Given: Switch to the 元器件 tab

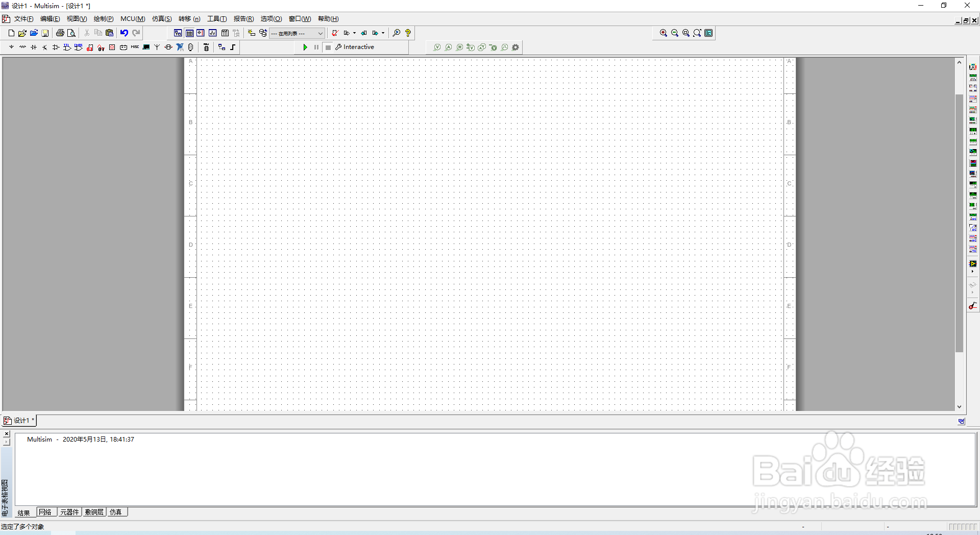Looking at the screenshot, I should pyautogui.click(x=69, y=512).
